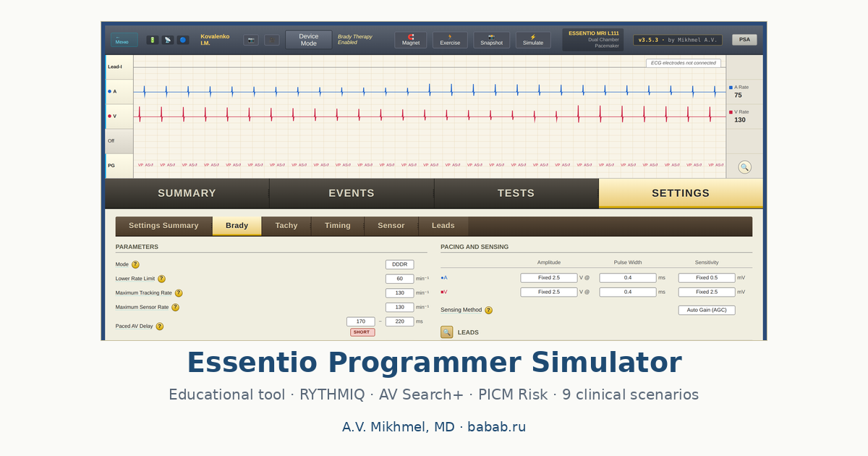Select the Brady sub-tab
Screen dimensions: 868x456
237,226
